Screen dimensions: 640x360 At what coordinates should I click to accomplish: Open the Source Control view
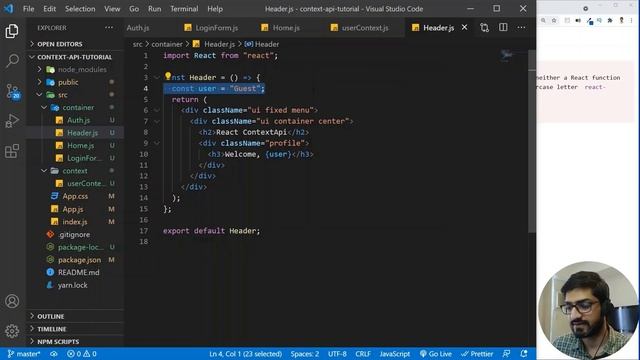click(12, 91)
